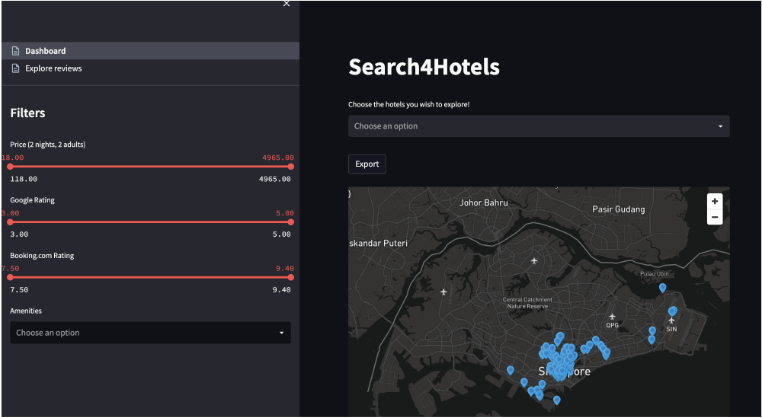Click the arrow on the hotel selection dropdown
This screenshot has width=762, height=418.
click(x=720, y=127)
